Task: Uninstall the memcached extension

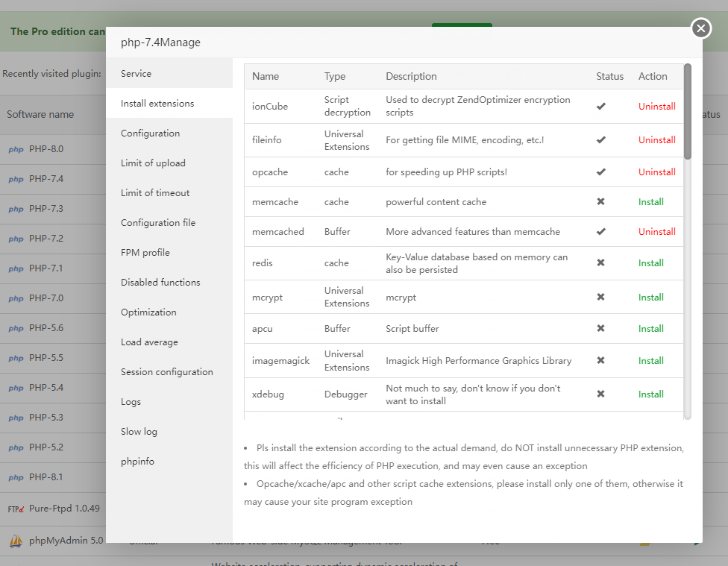Action: 656,231
